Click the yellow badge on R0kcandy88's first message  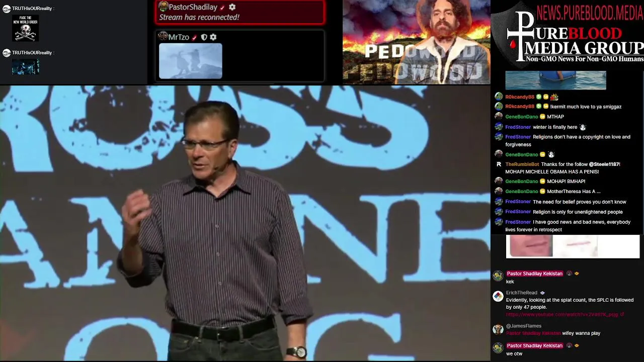point(546,97)
